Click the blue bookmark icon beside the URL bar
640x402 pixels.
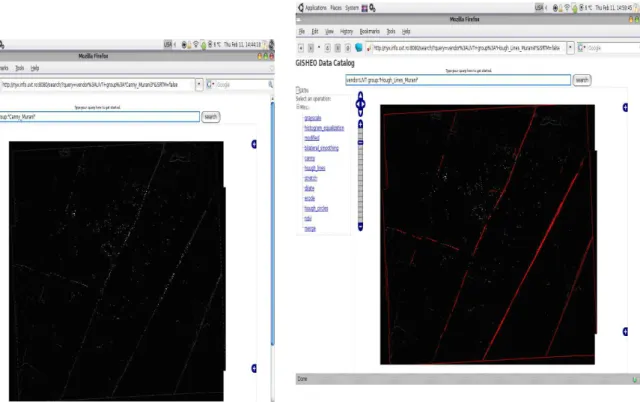point(359,48)
